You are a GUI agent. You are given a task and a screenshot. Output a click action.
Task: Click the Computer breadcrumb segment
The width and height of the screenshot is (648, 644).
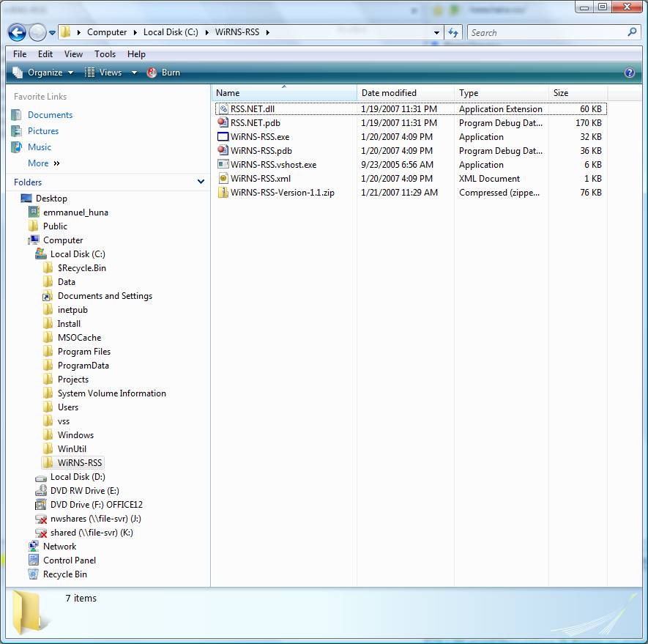coord(107,32)
